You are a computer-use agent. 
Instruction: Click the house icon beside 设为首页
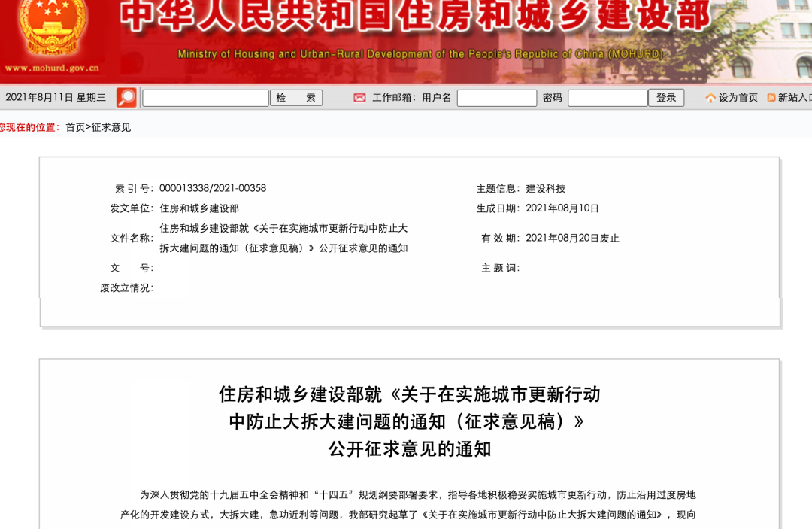coord(710,98)
